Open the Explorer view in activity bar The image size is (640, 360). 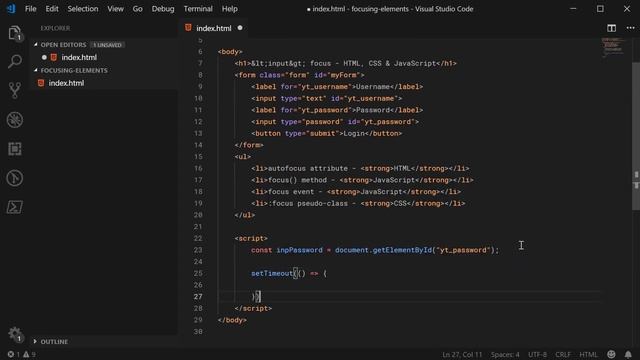(x=14, y=33)
